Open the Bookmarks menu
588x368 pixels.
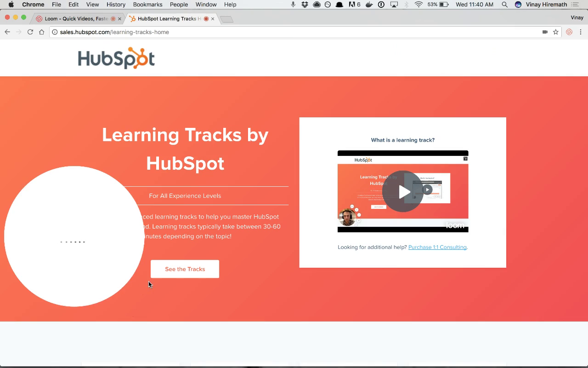[x=147, y=5]
